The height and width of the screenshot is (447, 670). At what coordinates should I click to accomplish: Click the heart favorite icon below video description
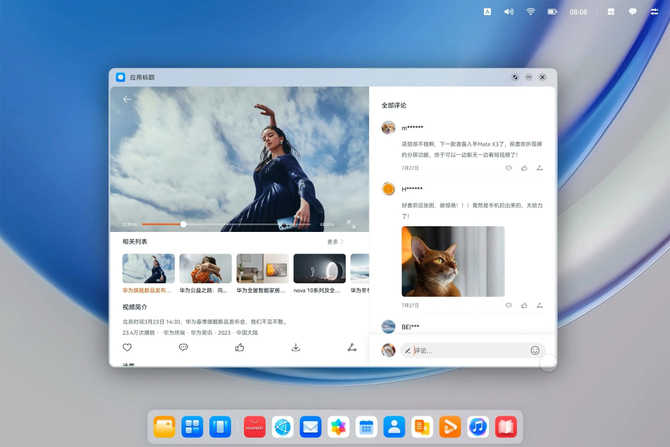pos(127,347)
